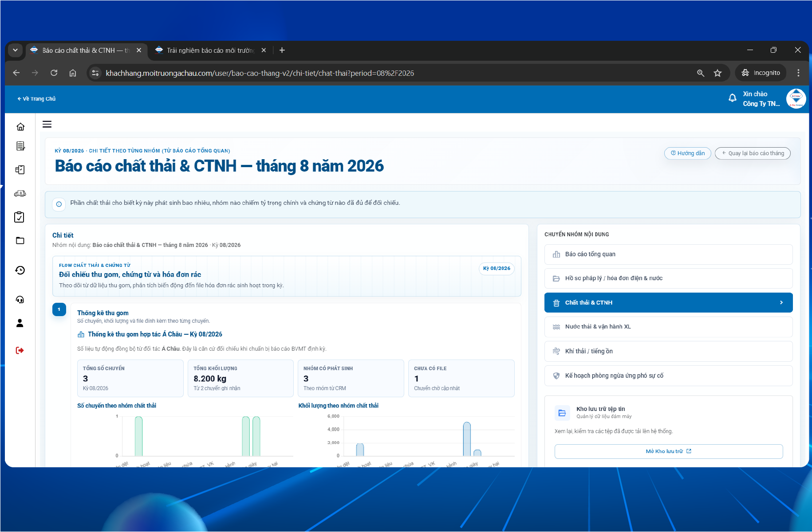
Task: Click the browser address bar URL
Action: click(260, 73)
